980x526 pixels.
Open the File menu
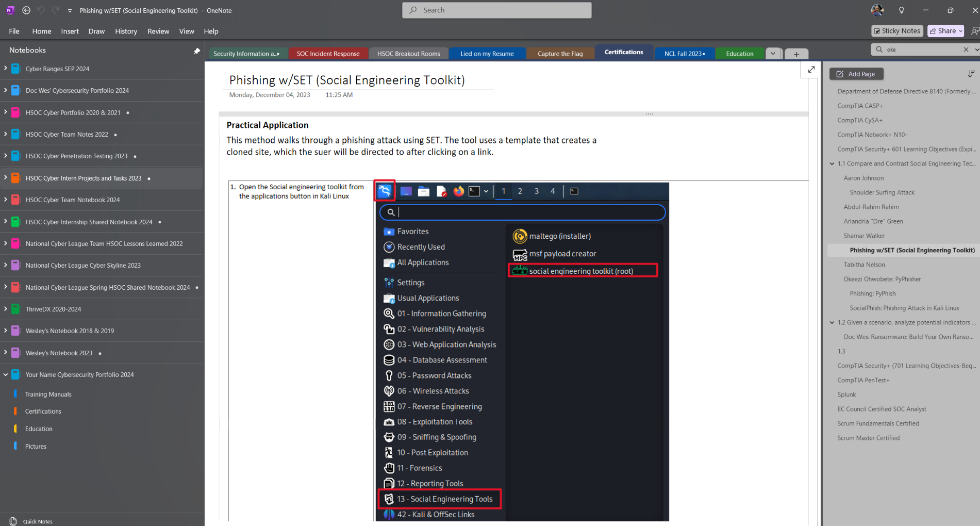point(14,31)
